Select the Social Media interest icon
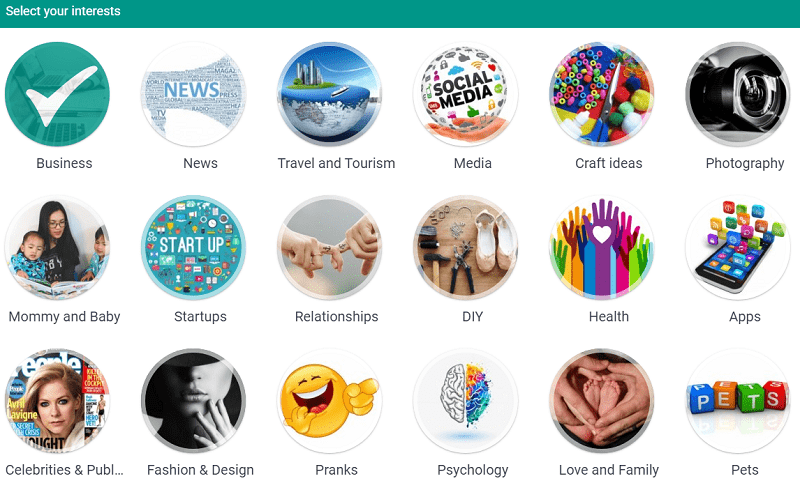Screen dimensions: 800x490 466,94
